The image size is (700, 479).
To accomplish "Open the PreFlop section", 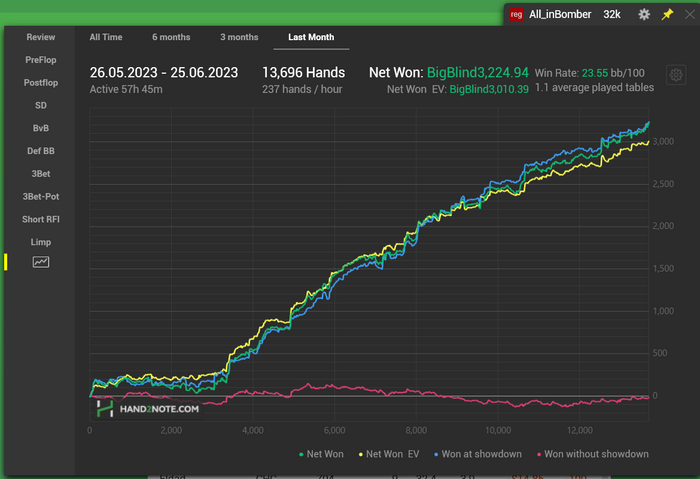I will tap(41, 60).
